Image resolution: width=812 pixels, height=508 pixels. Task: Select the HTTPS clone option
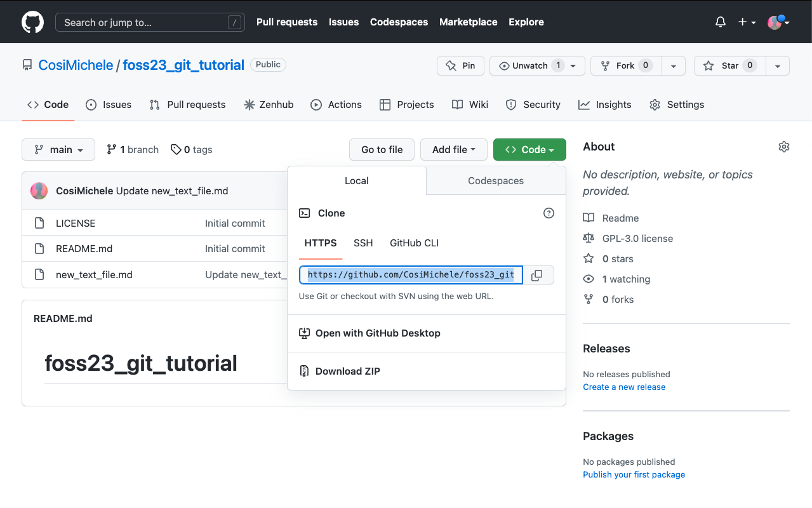tap(321, 243)
